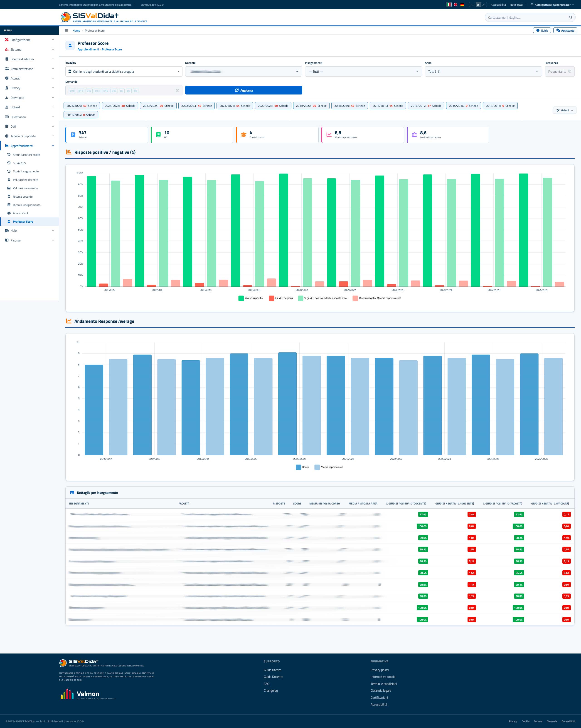Click the info icon beside Frequentante
Viewport: 581px width, 728px height.
click(569, 72)
